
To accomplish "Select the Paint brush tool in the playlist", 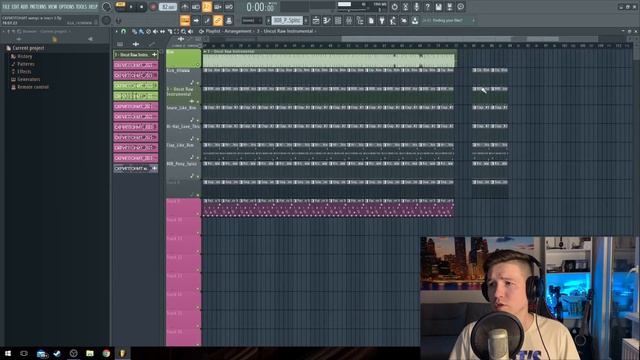I will [141, 31].
